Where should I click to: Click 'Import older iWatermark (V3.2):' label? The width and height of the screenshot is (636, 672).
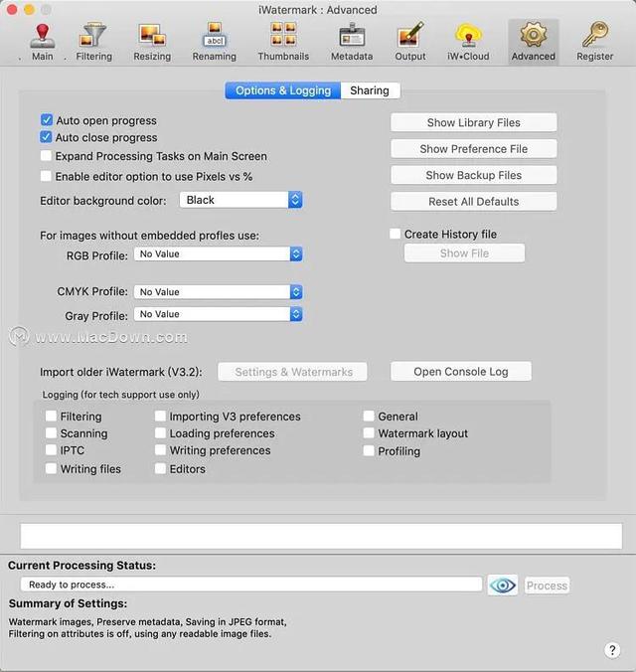click(x=121, y=372)
